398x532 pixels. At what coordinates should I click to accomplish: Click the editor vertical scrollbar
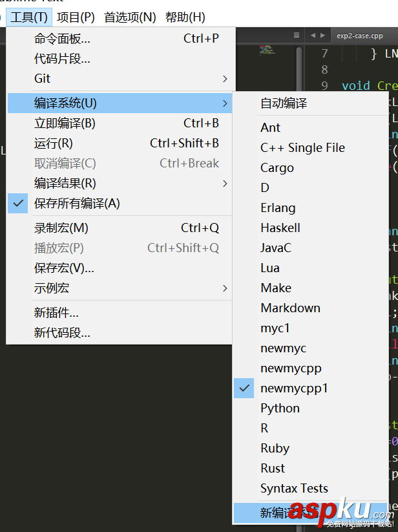pos(299,68)
